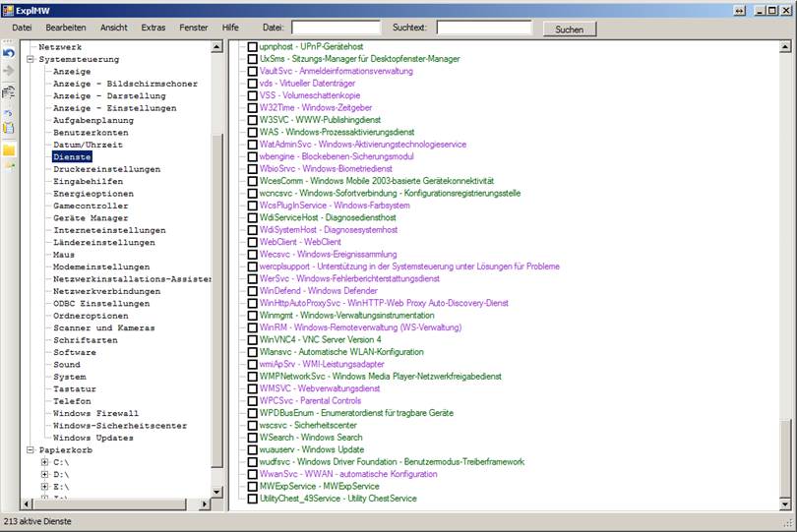Image resolution: width=797 pixels, height=532 pixels.
Task: Enable the WinDefend - Windows Defender checkbox
Action: [x=252, y=291]
